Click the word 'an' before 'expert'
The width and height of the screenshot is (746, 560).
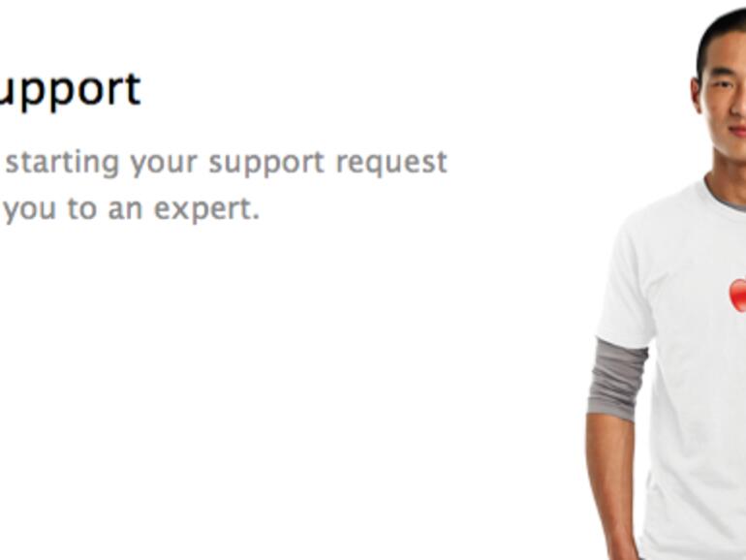click(126, 210)
